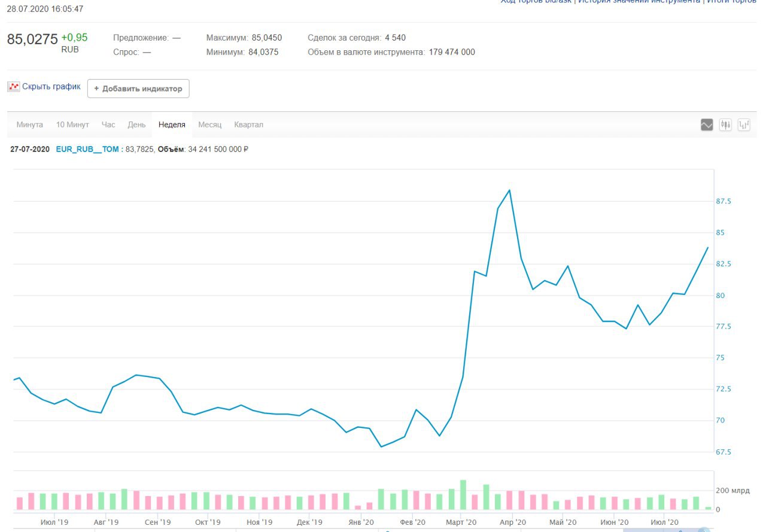
Task: Select the Неделя timeframe tab
Action: coord(172,125)
